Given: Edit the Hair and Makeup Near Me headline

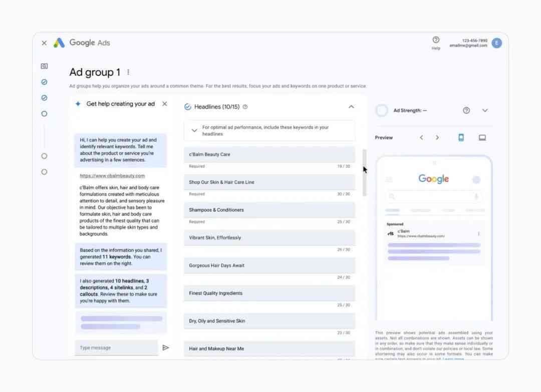Looking at the screenshot, I should 269,348.
